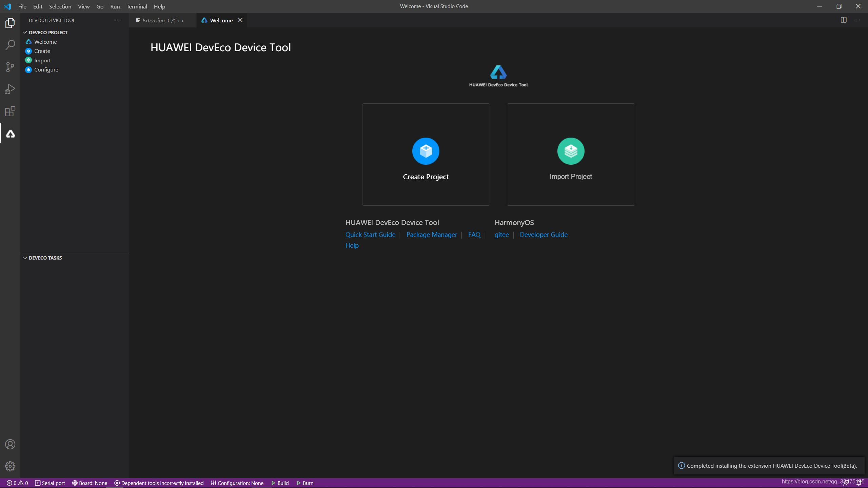
Task: Click the info icon in the notification
Action: [681, 466]
